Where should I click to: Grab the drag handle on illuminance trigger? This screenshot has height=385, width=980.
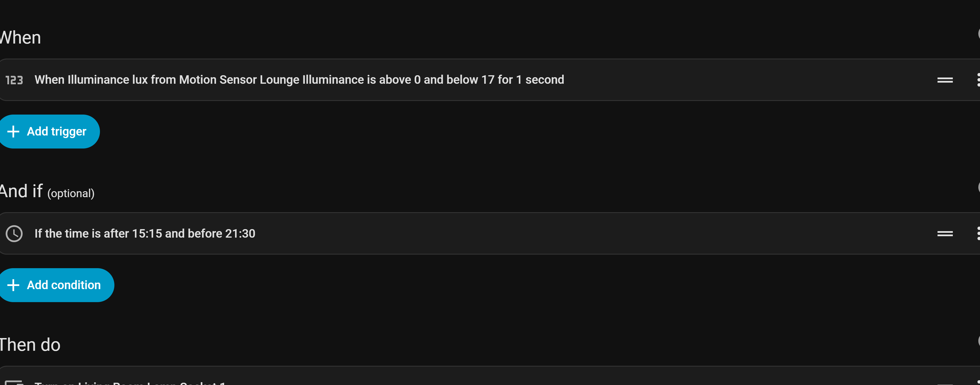pos(945,80)
